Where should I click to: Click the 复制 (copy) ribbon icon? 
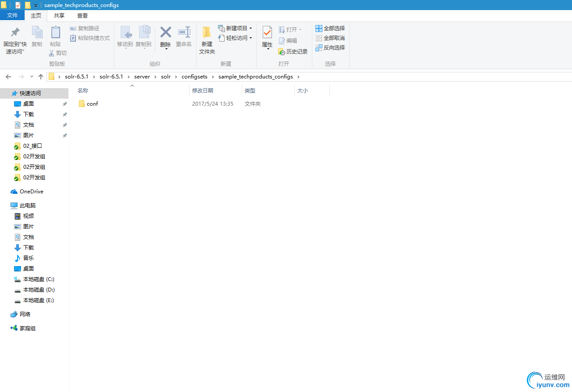37,32
